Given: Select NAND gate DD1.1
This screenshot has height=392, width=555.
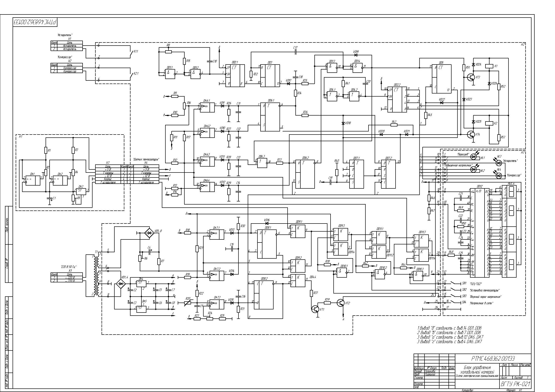Looking at the screenshot, I should coord(170,74).
